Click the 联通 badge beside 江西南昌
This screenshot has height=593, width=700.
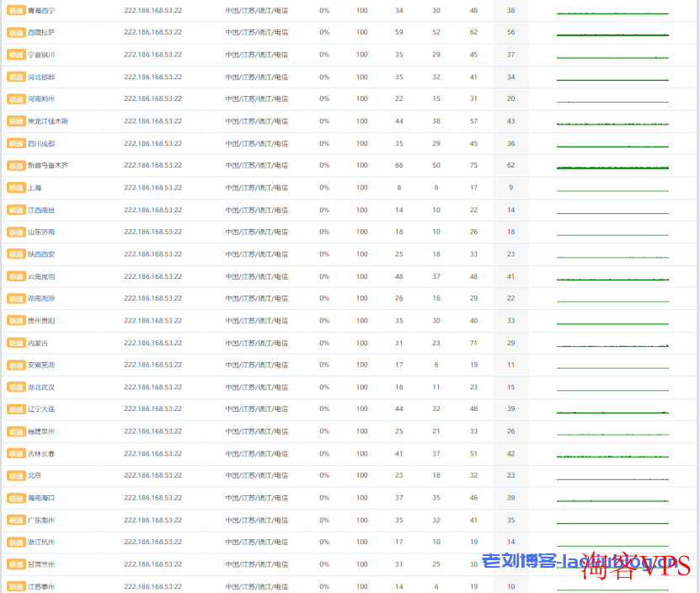[16, 210]
